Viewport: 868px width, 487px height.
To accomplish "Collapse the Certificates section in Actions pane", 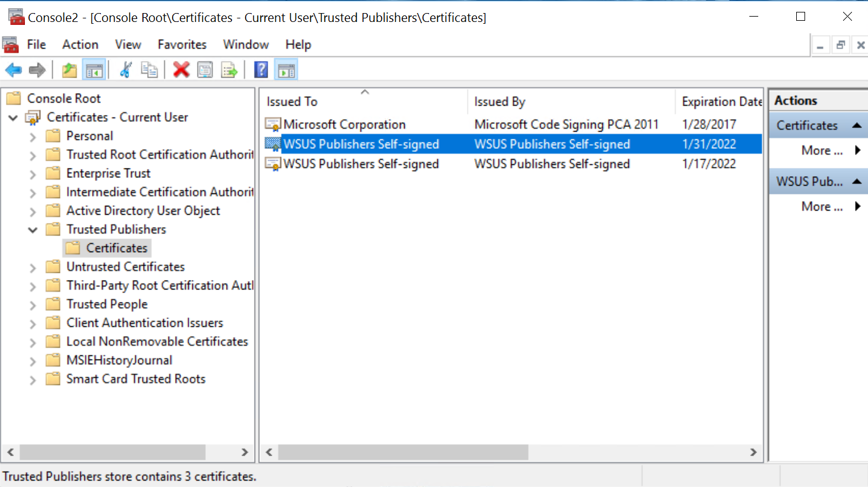I will pyautogui.click(x=857, y=125).
